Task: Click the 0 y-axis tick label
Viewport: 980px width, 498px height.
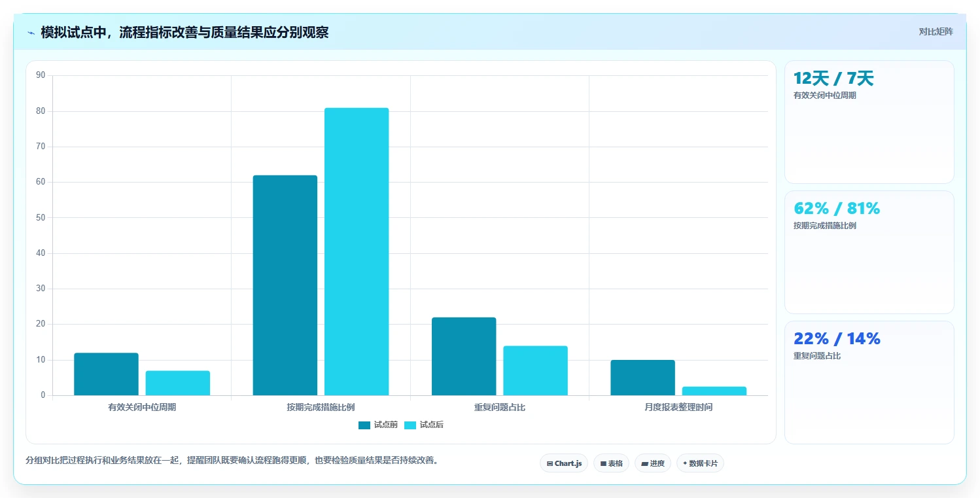Action: click(43, 395)
